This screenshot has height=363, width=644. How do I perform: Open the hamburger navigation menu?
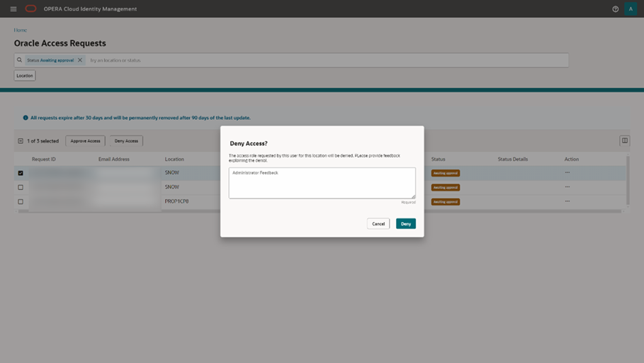(13, 9)
